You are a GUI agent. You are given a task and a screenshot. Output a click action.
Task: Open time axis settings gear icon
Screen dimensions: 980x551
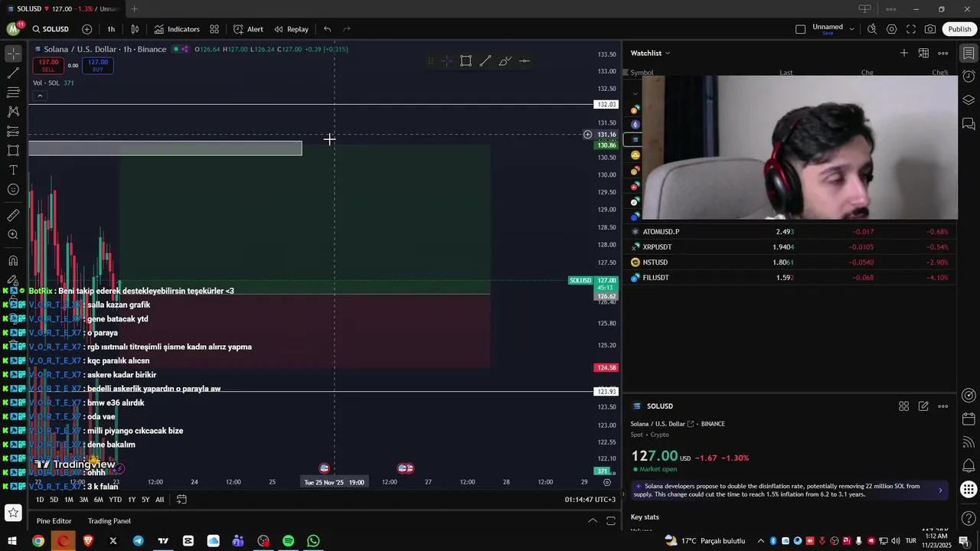[x=607, y=482]
